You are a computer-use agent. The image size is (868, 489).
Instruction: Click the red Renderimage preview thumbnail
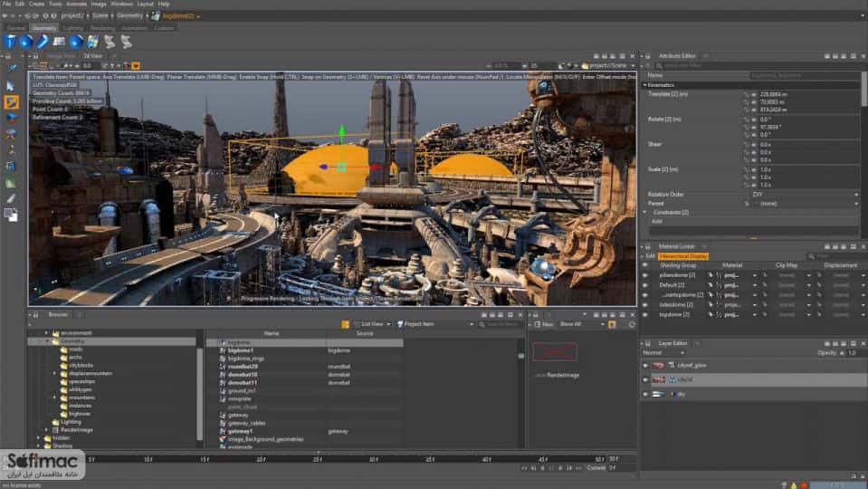(x=555, y=351)
